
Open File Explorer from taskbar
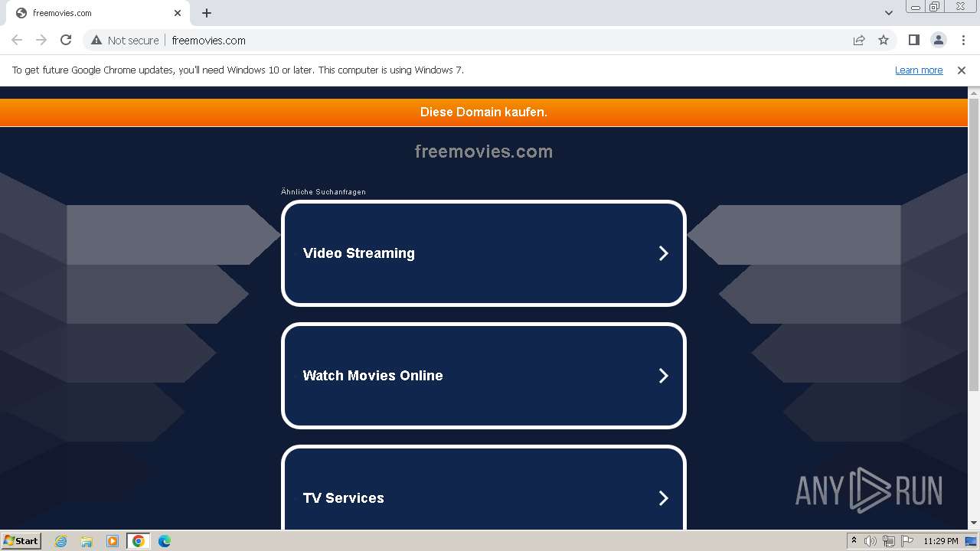pyautogui.click(x=87, y=541)
